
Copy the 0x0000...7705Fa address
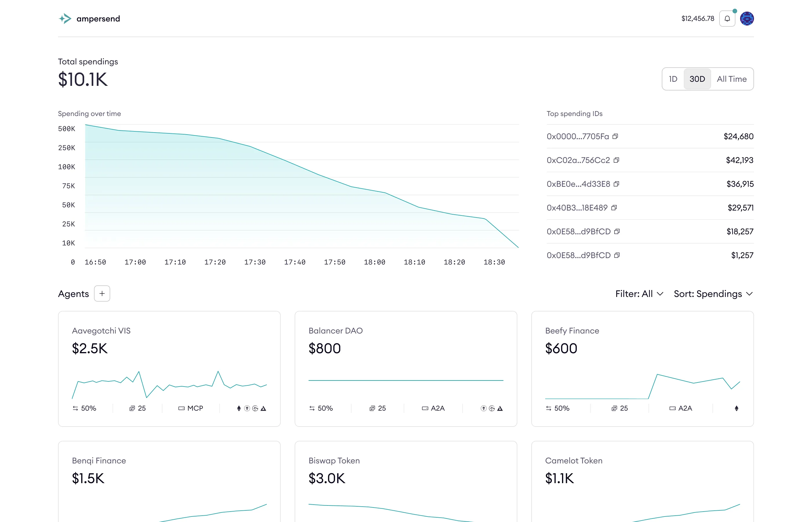coord(615,136)
